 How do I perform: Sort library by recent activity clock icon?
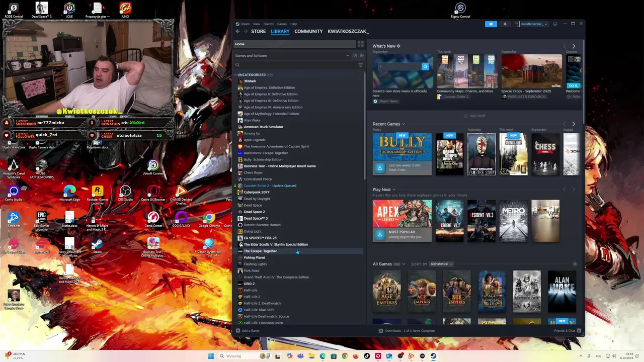[355, 56]
